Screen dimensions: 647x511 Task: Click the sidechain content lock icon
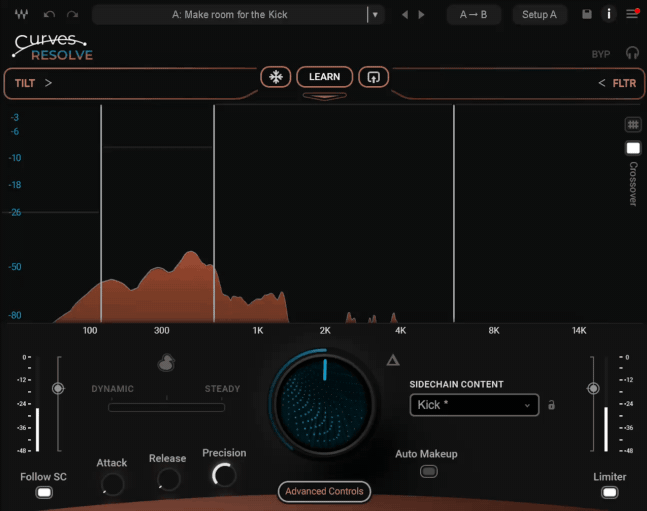click(551, 405)
